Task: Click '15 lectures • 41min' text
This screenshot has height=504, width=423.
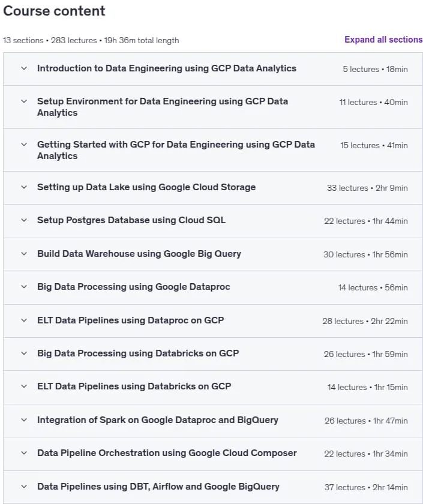Action: 374,145
